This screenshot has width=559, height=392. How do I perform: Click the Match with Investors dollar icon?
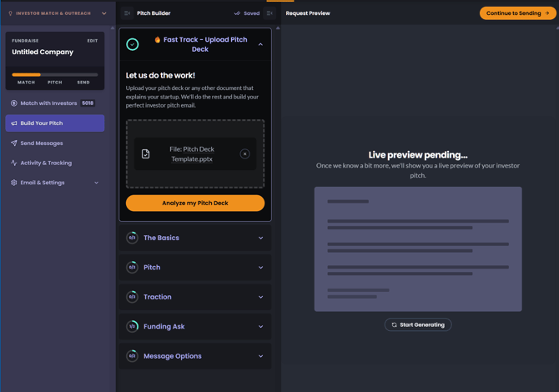tap(14, 103)
